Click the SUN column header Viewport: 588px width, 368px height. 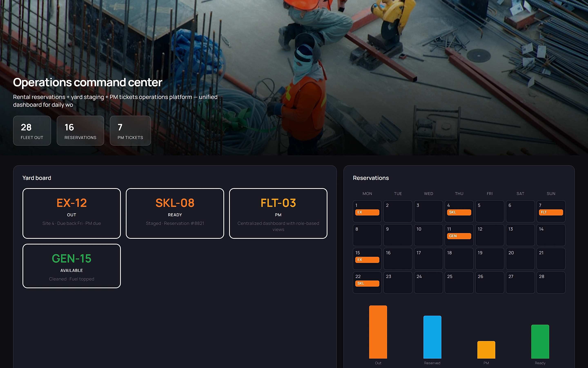coord(551,193)
